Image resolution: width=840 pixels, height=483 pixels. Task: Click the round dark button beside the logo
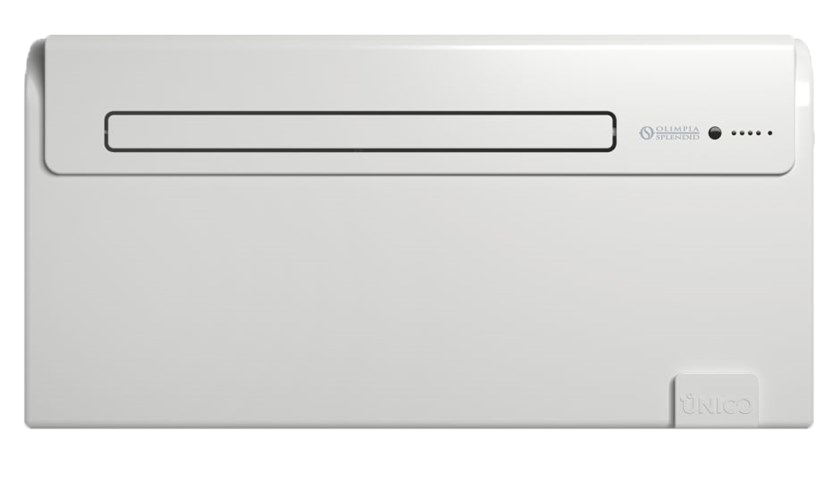(x=715, y=133)
